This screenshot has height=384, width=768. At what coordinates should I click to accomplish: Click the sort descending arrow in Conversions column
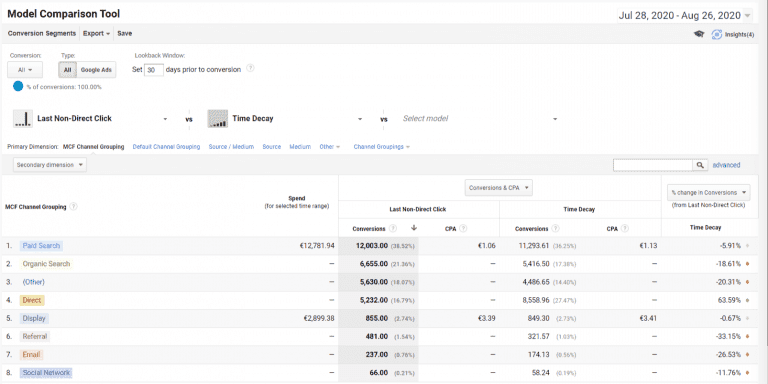(x=414, y=227)
